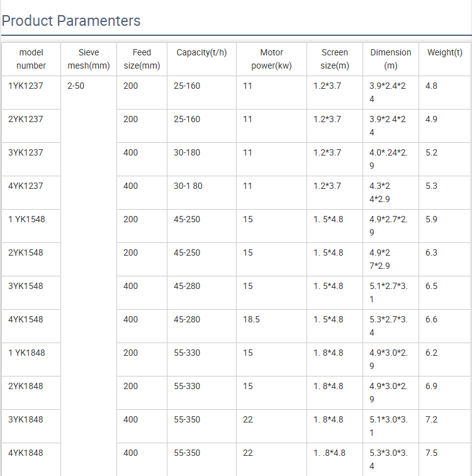Click the 2YK1848 model cell
472x476 pixels.
click(x=26, y=386)
